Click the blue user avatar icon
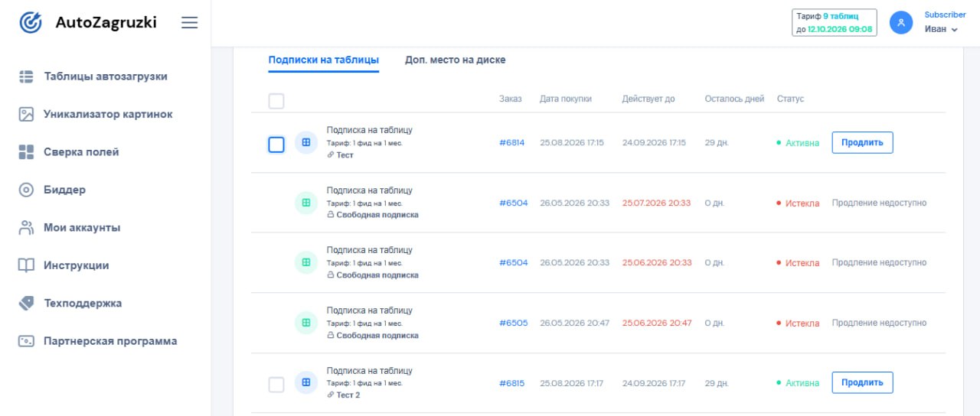This screenshot has width=980, height=416. tap(901, 23)
